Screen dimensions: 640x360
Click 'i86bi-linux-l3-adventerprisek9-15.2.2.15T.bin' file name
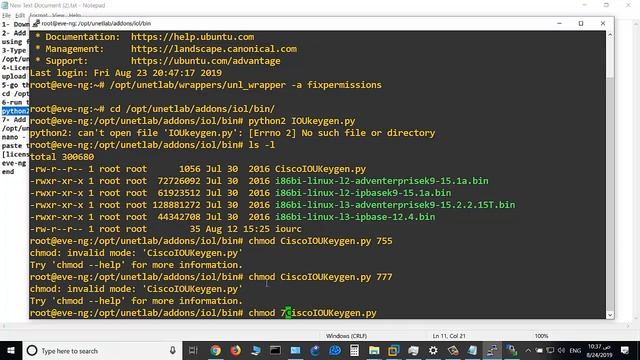[x=395, y=205]
